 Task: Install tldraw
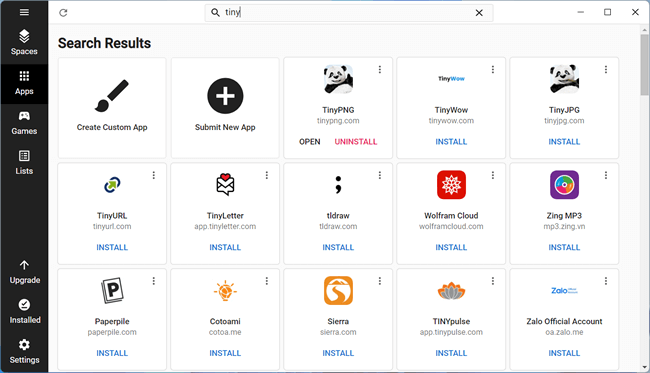click(x=338, y=247)
